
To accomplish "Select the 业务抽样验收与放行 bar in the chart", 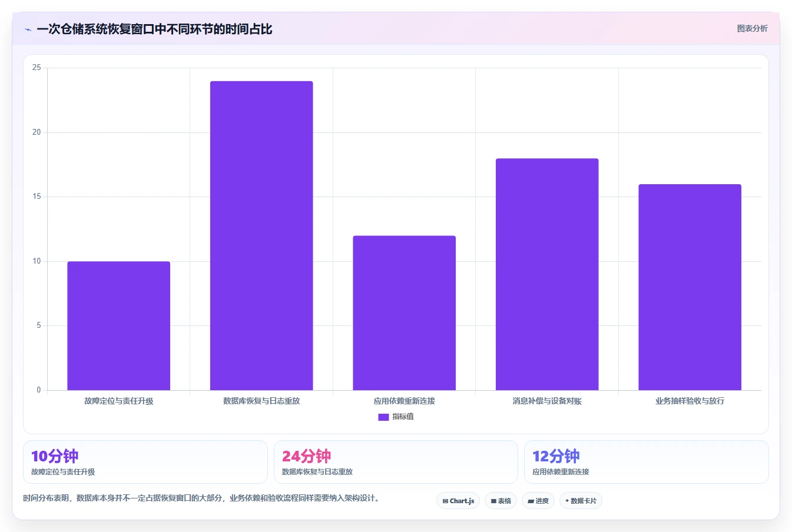I will point(690,287).
